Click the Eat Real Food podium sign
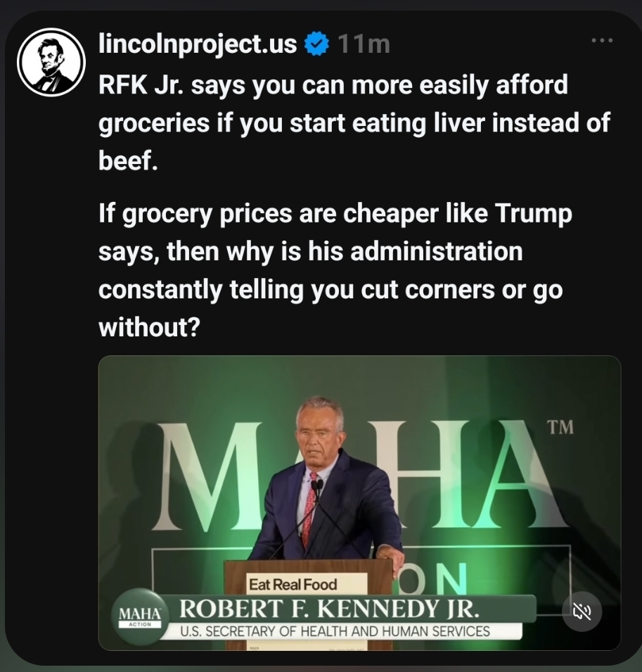The height and width of the screenshot is (672, 642). pyautogui.click(x=292, y=584)
